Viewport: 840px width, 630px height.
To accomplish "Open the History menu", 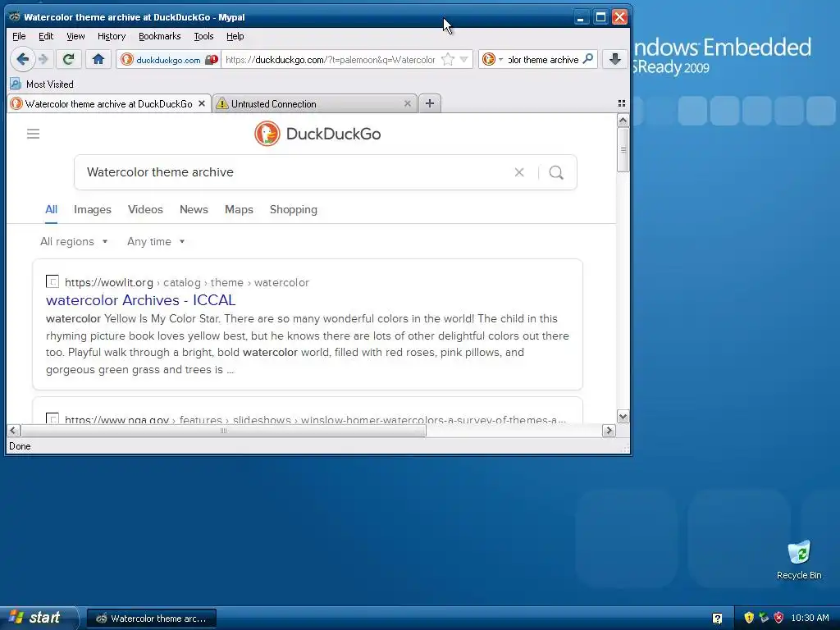I will (x=112, y=36).
